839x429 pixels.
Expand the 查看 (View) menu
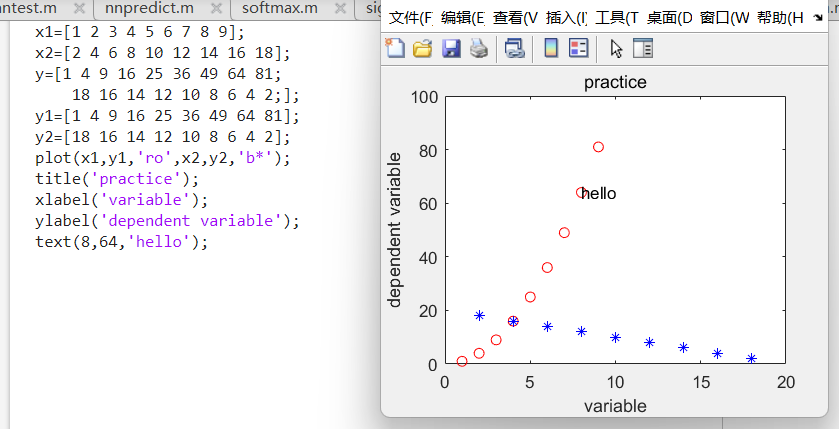[515, 18]
